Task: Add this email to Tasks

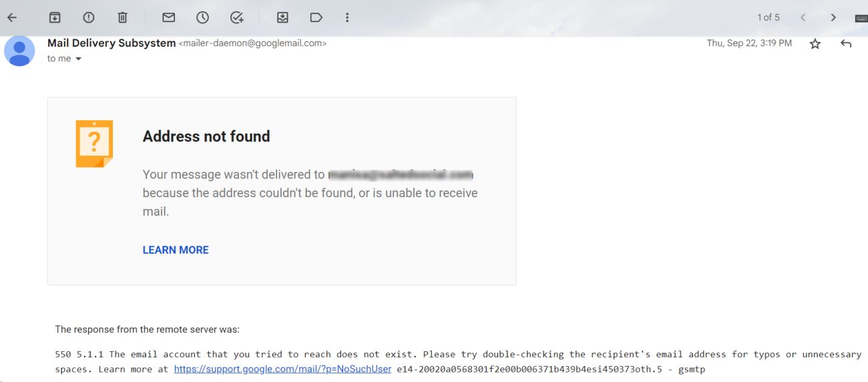Action: coord(236,17)
